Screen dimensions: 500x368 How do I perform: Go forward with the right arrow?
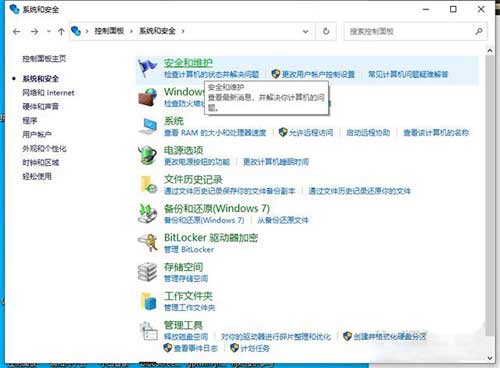34,32
